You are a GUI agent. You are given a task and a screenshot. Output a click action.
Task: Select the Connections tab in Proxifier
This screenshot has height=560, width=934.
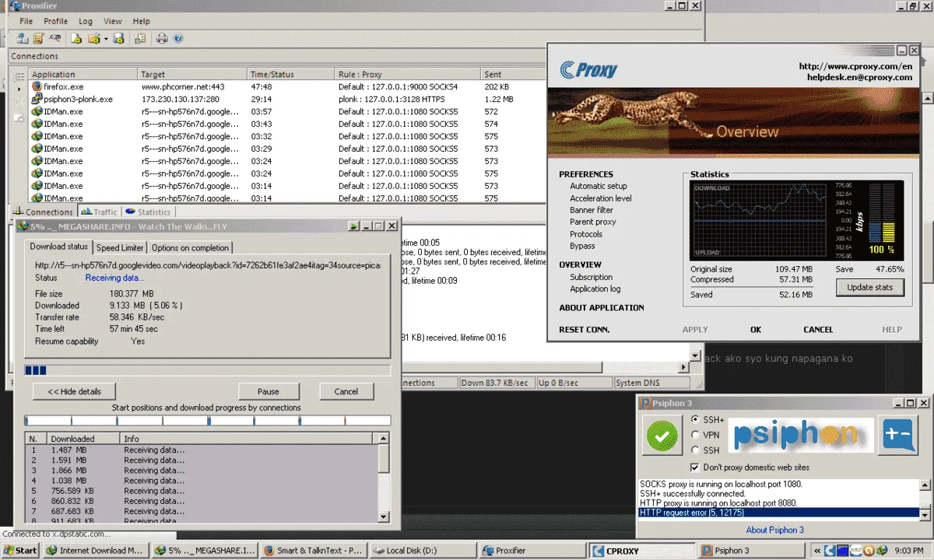coord(44,212)
